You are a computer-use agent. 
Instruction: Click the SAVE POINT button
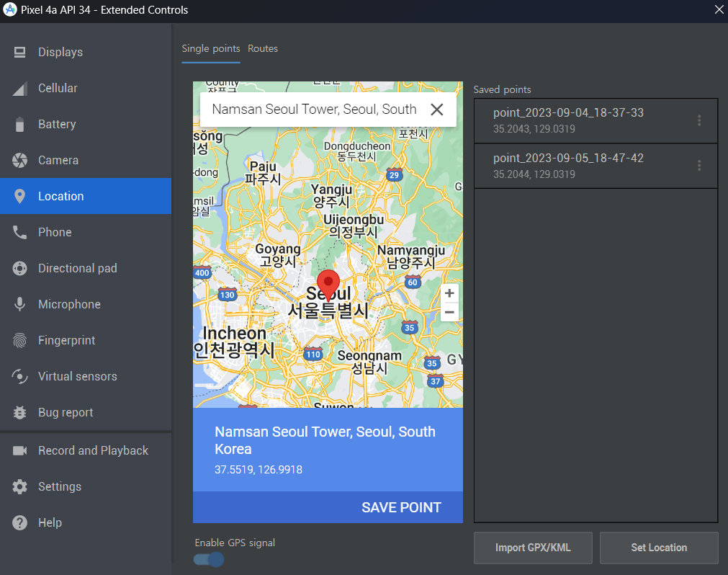(x=401, y=508)
